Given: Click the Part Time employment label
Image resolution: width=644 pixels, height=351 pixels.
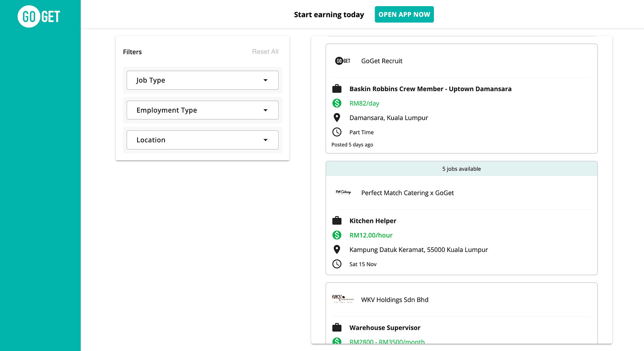Looking at the screenshot, I should (x=361, y=132).
